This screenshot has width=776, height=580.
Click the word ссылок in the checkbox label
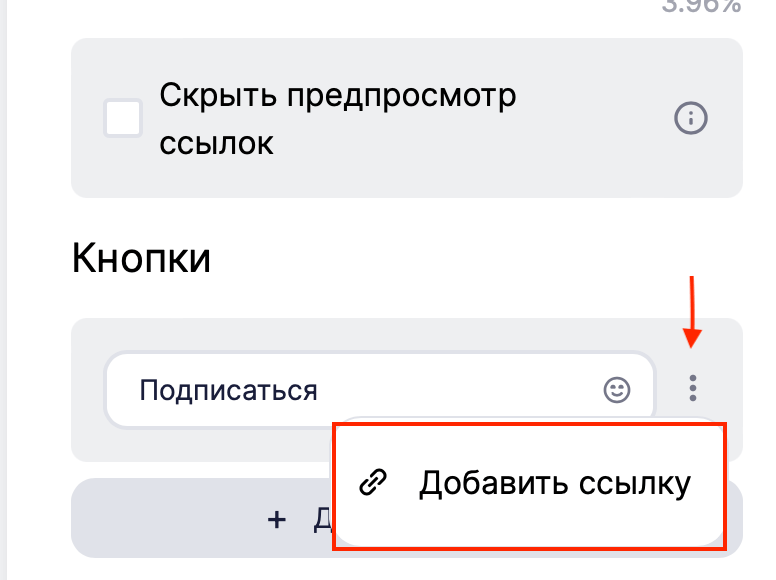tap(216, 144)
